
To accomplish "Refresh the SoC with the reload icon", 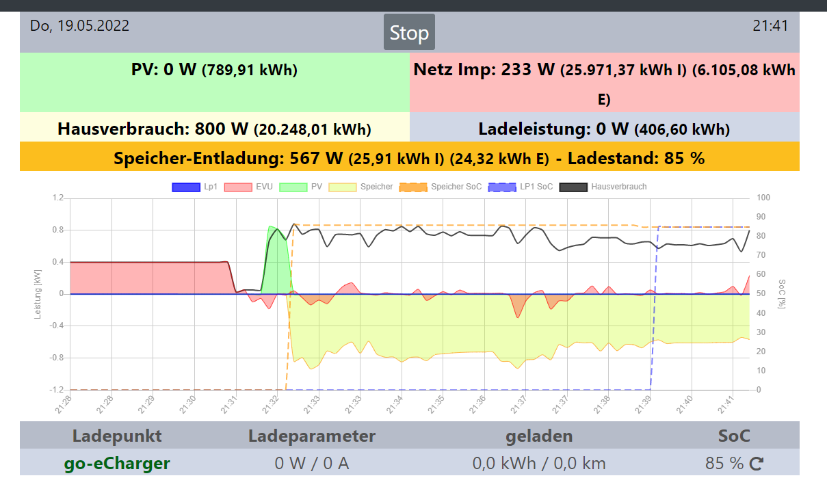I will 757,464.
